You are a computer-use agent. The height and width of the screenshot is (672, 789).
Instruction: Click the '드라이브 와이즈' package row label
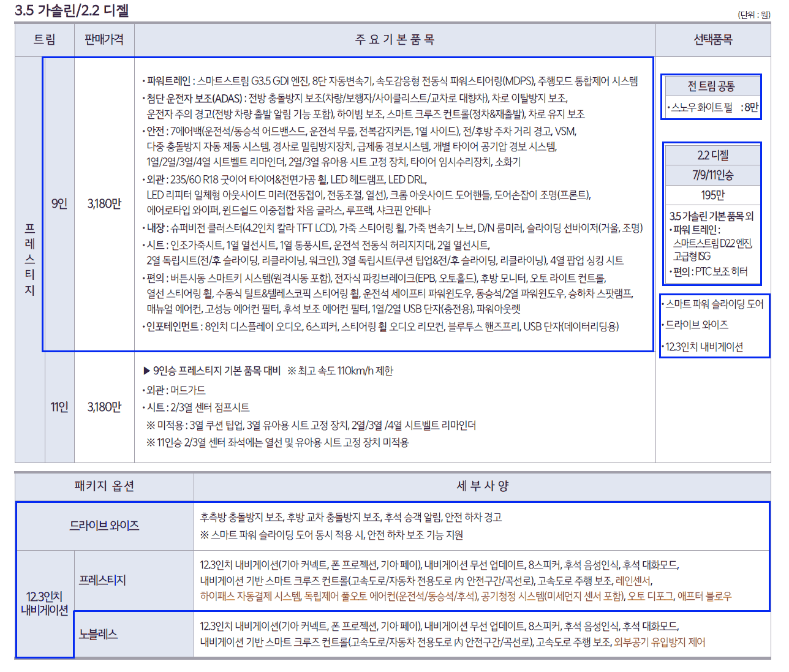pyautogui.click(x=104, y=526)
